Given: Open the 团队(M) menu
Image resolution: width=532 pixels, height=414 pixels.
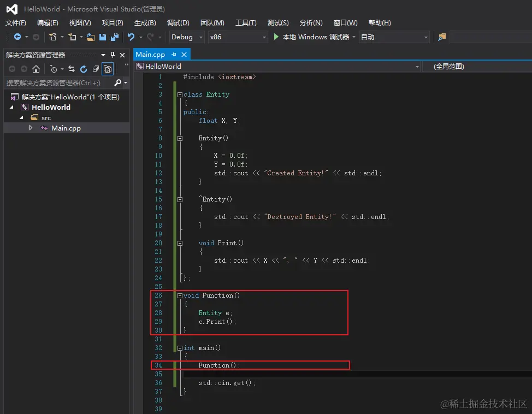Looking at the screenshot, I should [x=212, y=23].
